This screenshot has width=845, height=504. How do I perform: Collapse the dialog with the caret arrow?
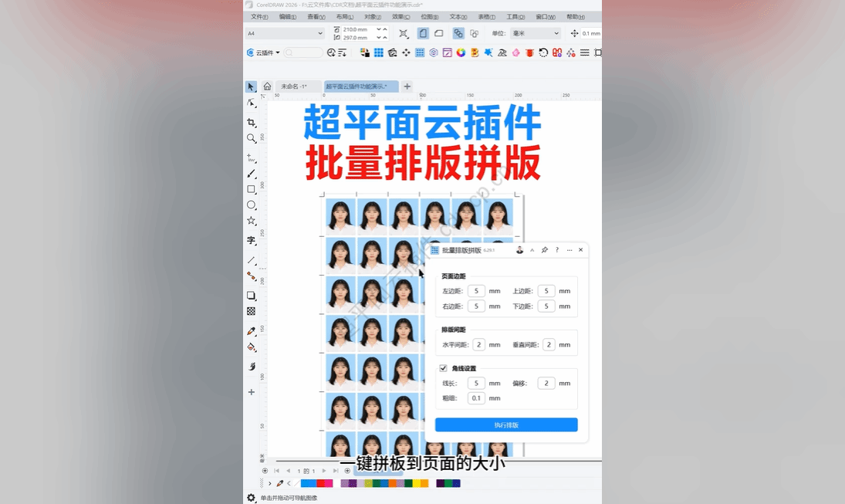(532, 250)
